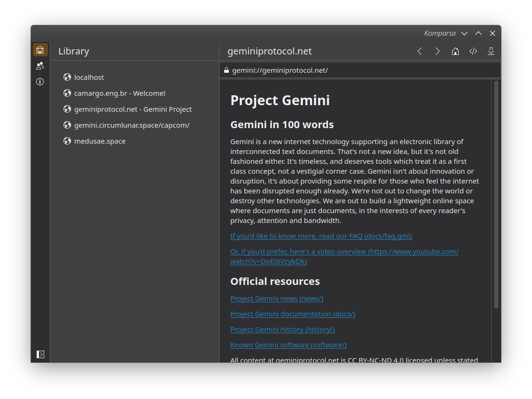This screenshot has width=532, height=399.
Task: Download the current page
Action: click(x=491, y=51)
